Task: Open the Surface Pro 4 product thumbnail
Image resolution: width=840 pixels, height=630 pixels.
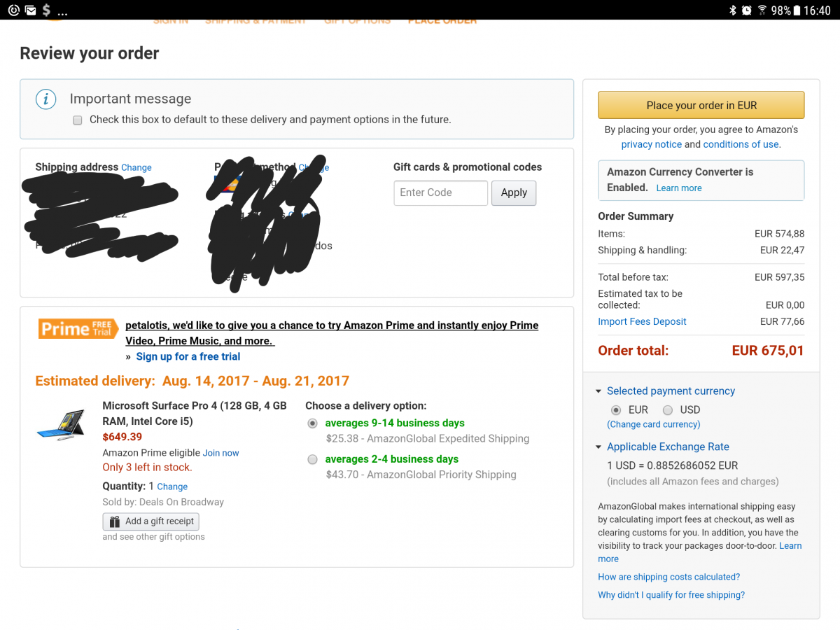Action: point(60,424)
